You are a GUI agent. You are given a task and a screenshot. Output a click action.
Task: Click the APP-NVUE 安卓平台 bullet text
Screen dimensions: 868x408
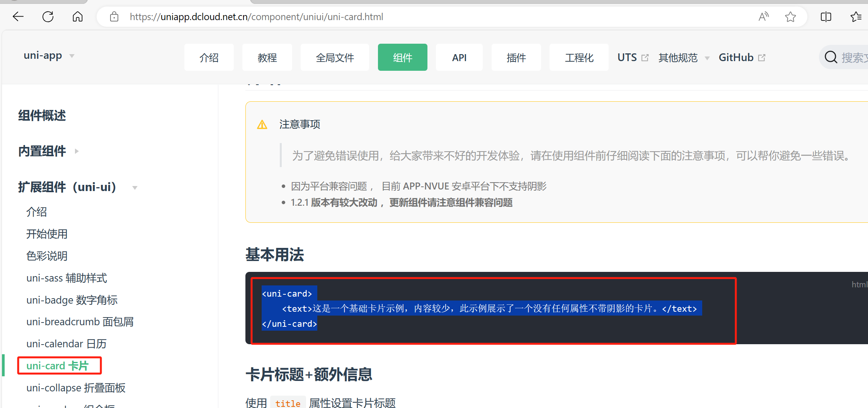[419, 186]
